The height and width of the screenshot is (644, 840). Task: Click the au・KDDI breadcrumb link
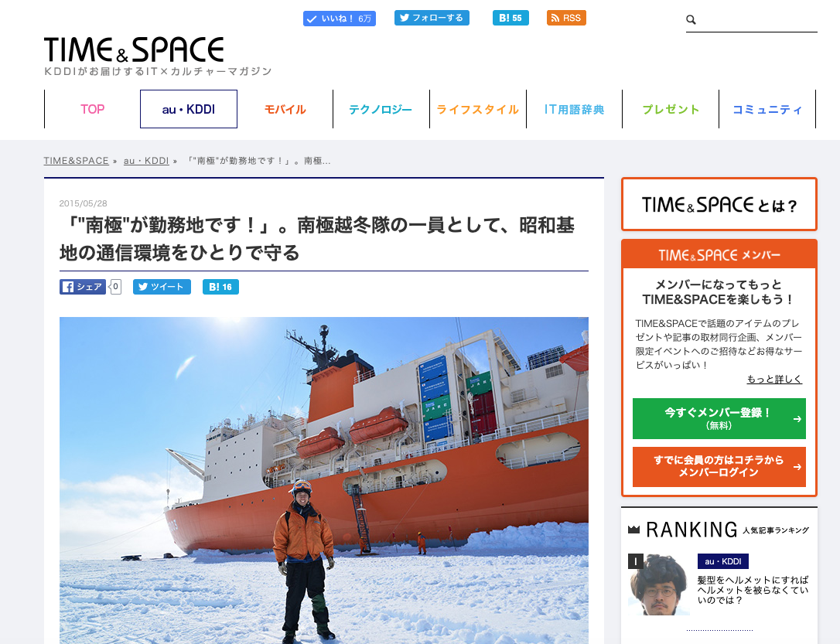[146, 161]
